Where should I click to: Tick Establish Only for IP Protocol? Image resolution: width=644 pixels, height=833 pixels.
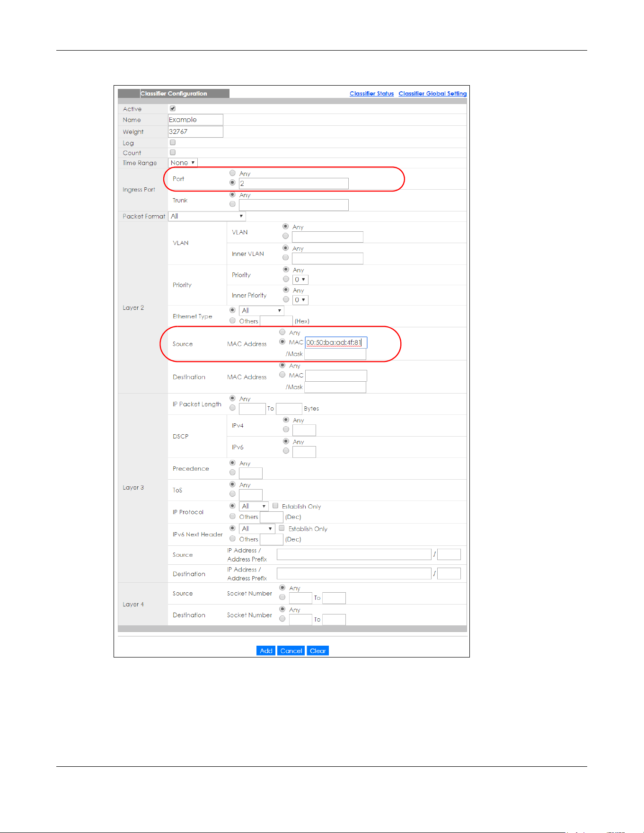[x=275, y=506]
